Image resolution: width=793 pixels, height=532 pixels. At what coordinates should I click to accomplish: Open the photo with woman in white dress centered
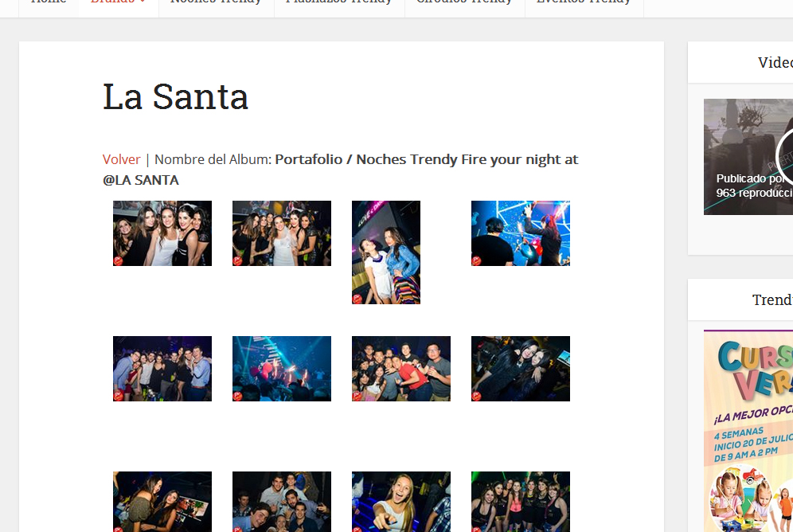click(x=282, y=233)
